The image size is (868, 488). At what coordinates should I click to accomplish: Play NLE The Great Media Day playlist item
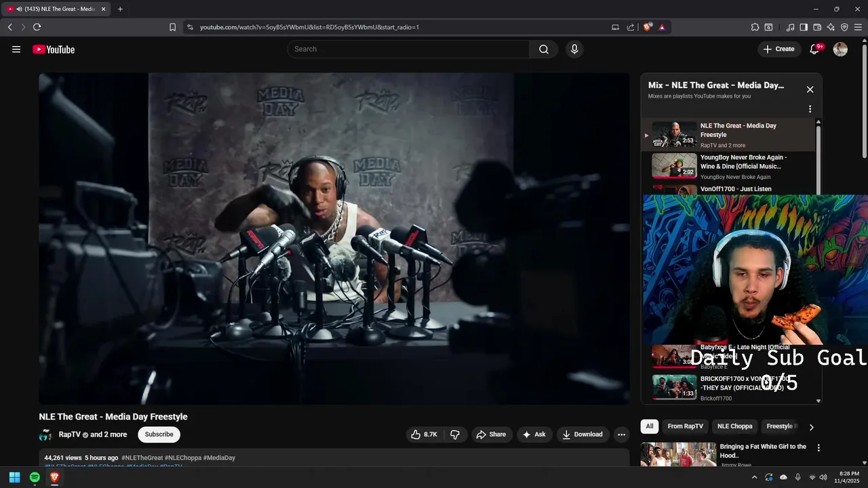(x=729, y=135)
